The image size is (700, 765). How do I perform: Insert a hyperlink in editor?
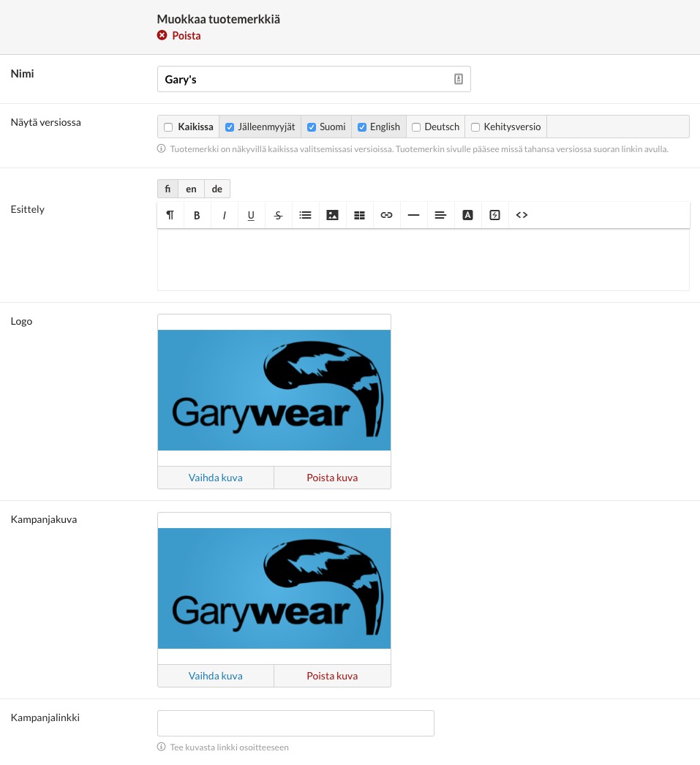386,215
